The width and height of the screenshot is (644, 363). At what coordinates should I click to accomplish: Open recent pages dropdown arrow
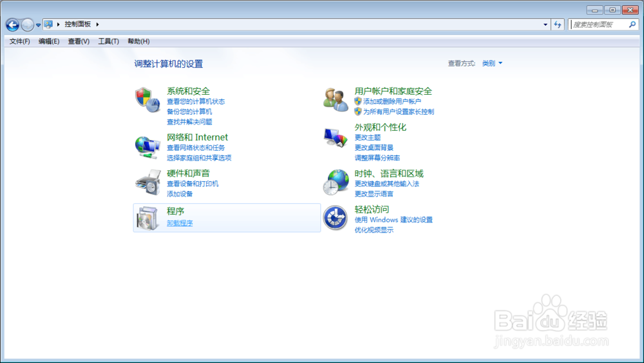coord(38,25)
